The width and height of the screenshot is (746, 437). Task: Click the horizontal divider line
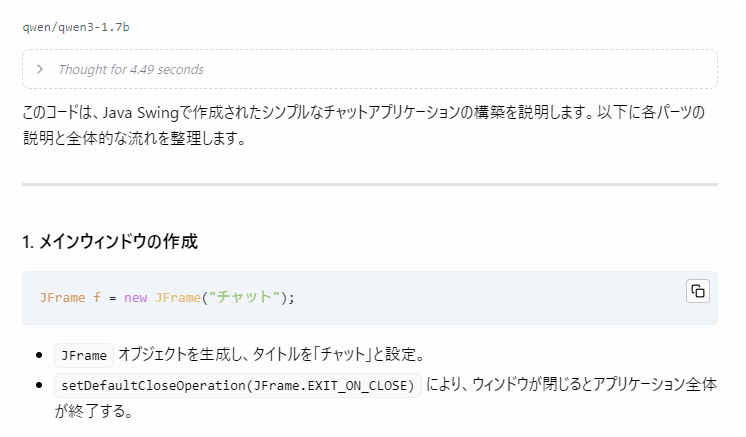tap(369, 184)
